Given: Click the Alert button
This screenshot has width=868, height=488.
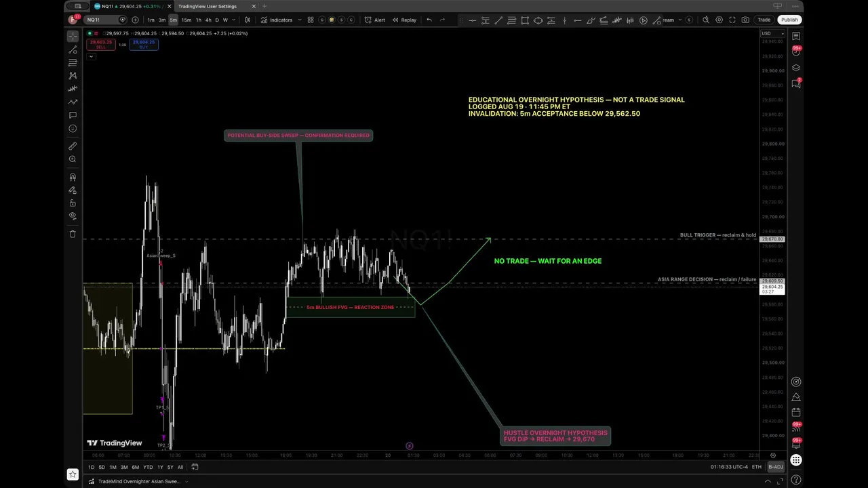Looking at the screenshot, I should tap(375, 20).
